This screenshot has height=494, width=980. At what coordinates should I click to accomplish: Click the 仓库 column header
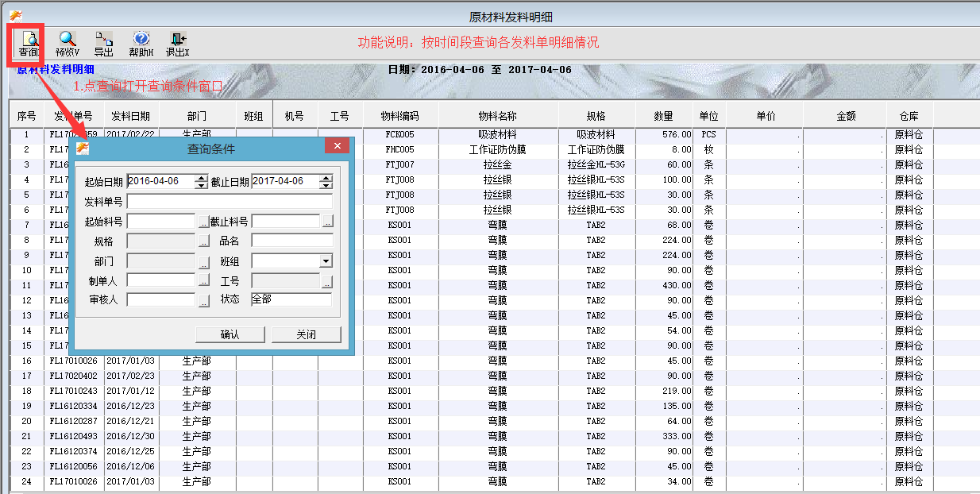(909, 116)
